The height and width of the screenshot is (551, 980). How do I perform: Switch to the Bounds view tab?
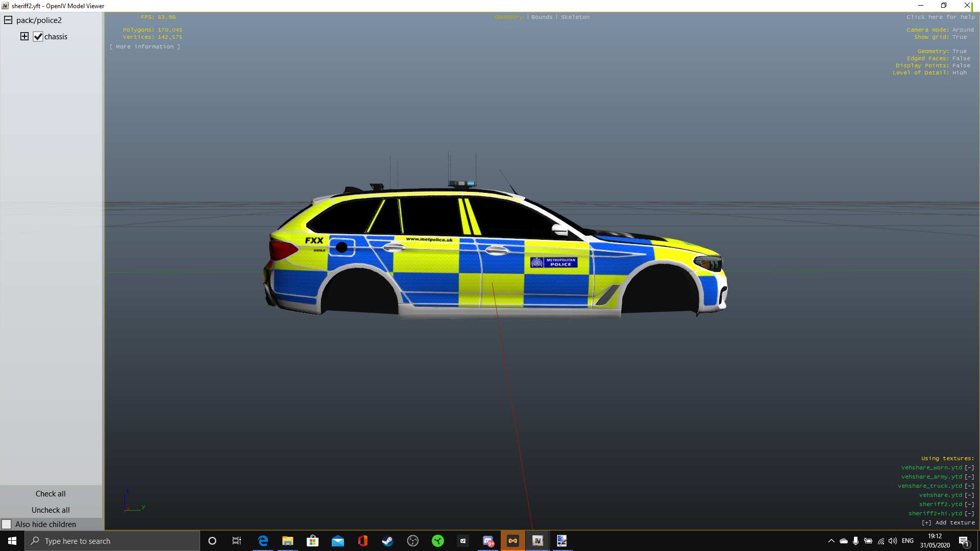point(542,17)
